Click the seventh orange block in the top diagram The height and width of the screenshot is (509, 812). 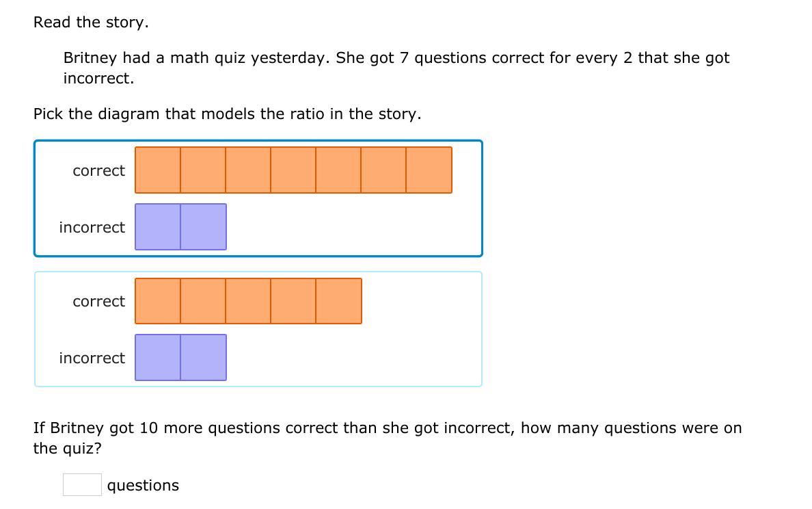429,170
